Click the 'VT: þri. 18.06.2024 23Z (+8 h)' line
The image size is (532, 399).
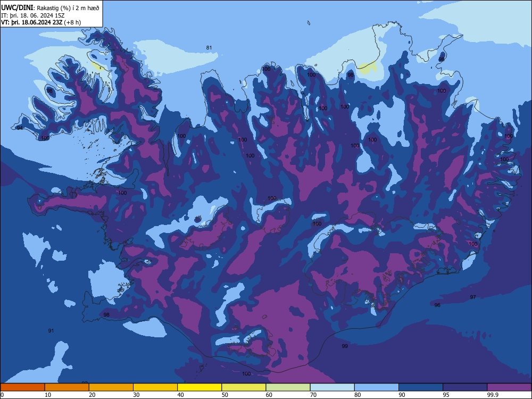[41, 22]
